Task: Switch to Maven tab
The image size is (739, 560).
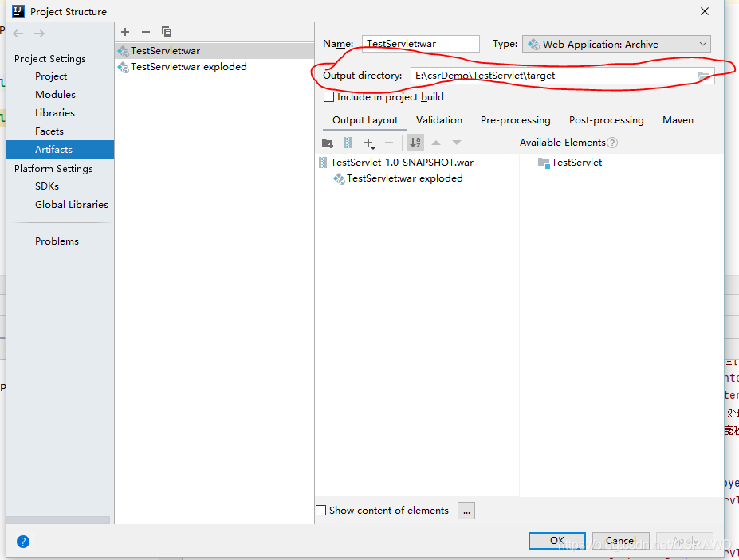Action: tap(678, 120)
